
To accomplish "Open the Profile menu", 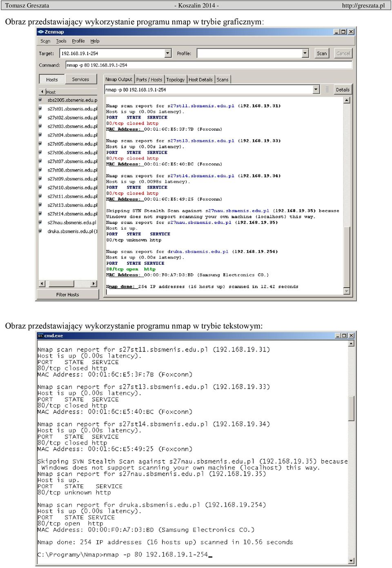I will [78, 41].
